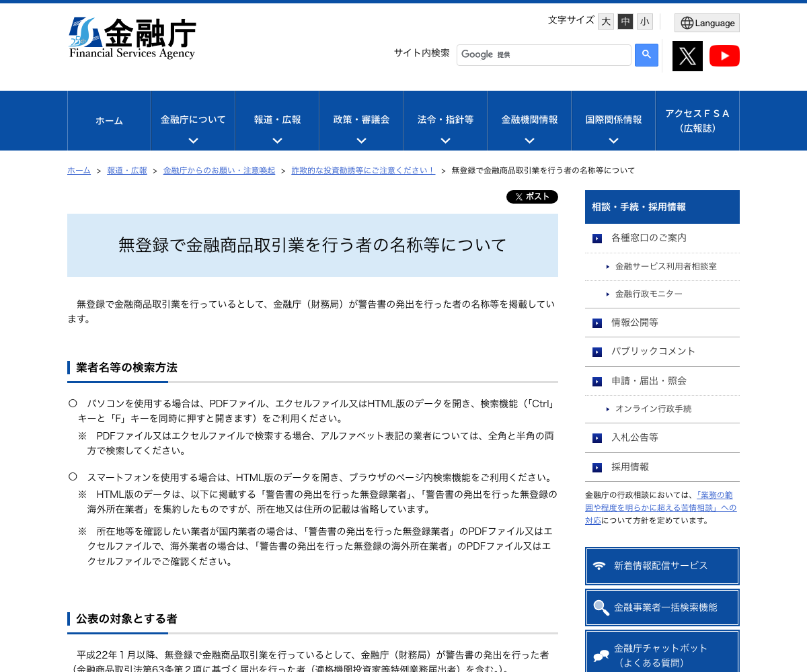Set font size to 小 (small)
Viewport: 807px width, 672px height.
pos(645,22)
